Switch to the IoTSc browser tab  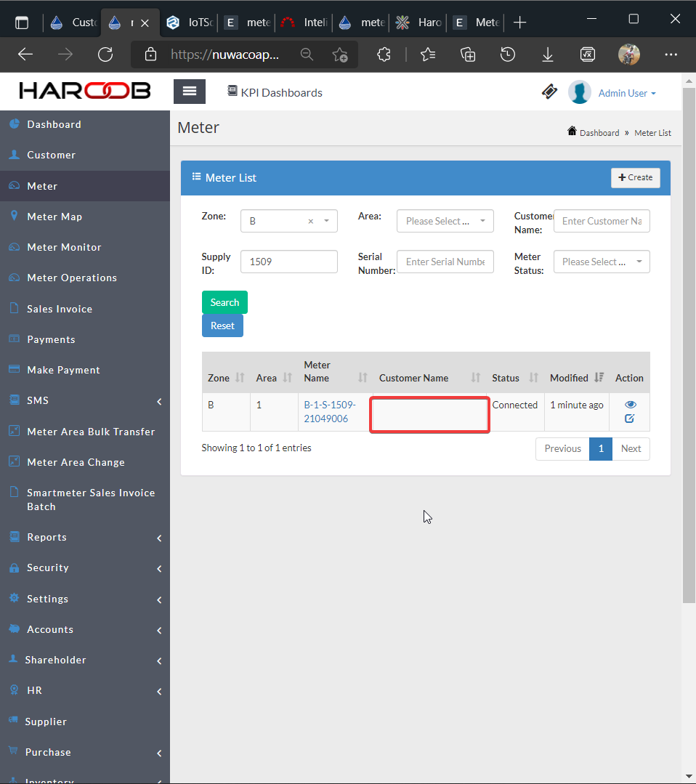[189, 23]
